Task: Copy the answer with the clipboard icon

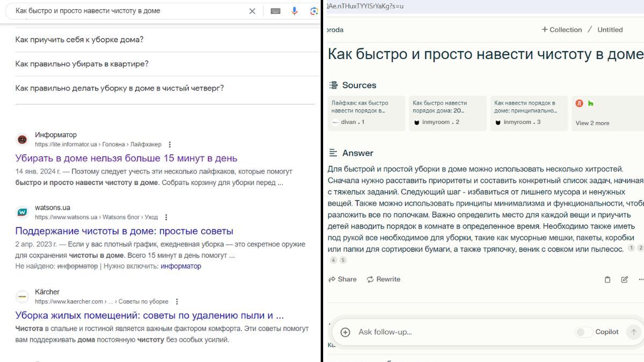Action: click(607, 279)
